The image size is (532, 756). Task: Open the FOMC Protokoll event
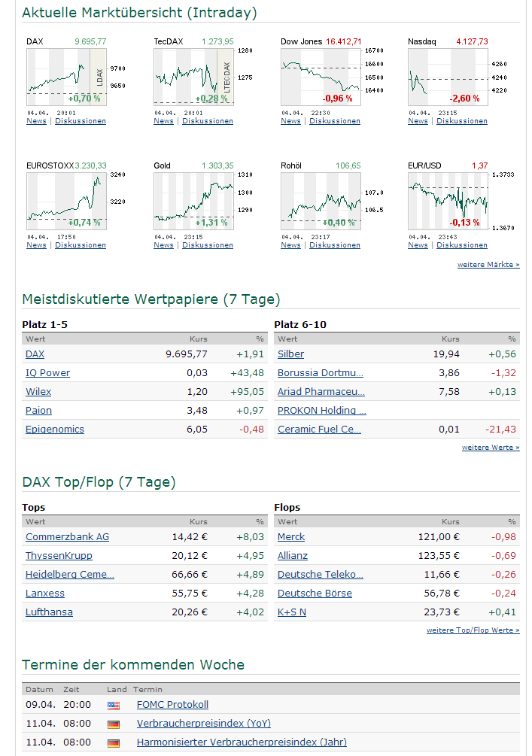(x=172, y=704)
